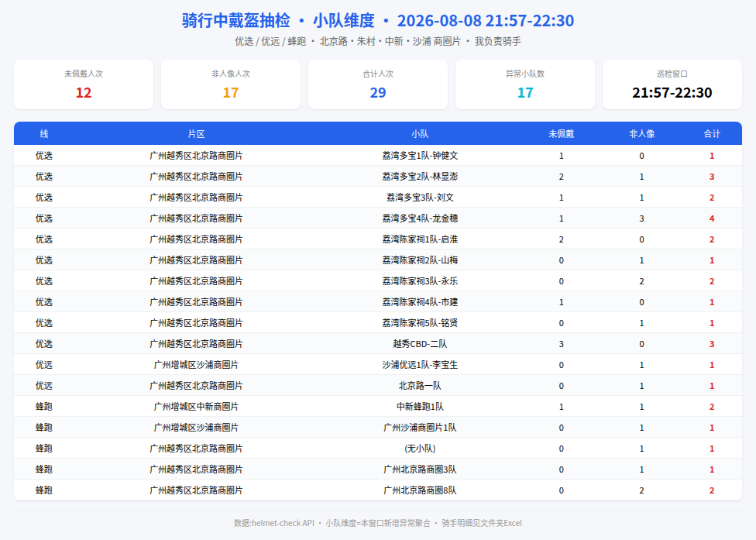Click the 广州增城区中新商圈片 area cell
The height and width of the screenshot is (540, 756).
tap(196, 407)
